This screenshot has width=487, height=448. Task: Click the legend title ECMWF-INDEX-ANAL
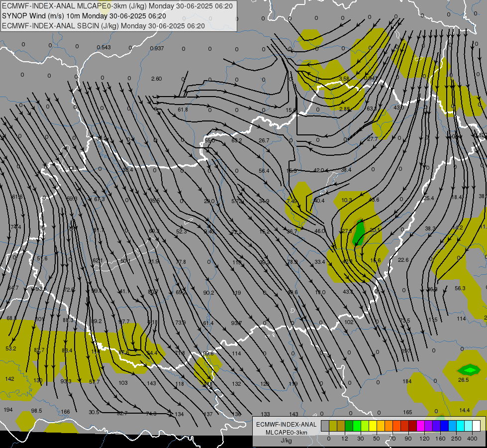287,425
